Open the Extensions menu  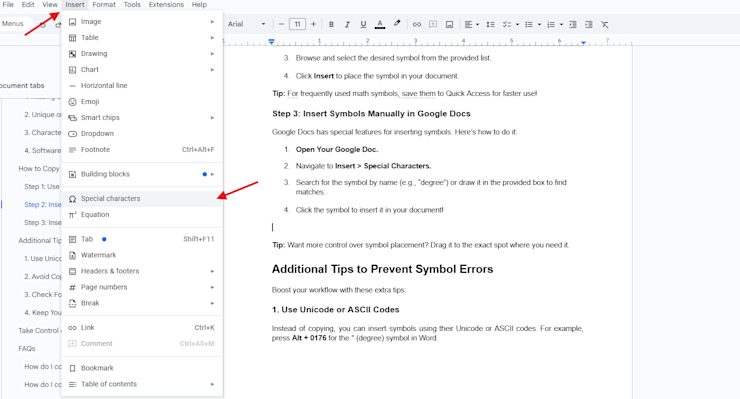166,4
